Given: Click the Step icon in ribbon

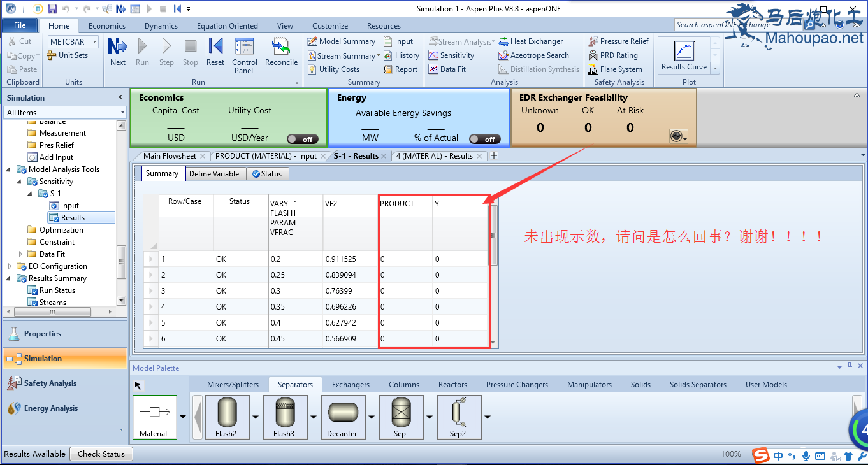Looking at the screenshot, I should pyautogui.click(x=166, y=52).
